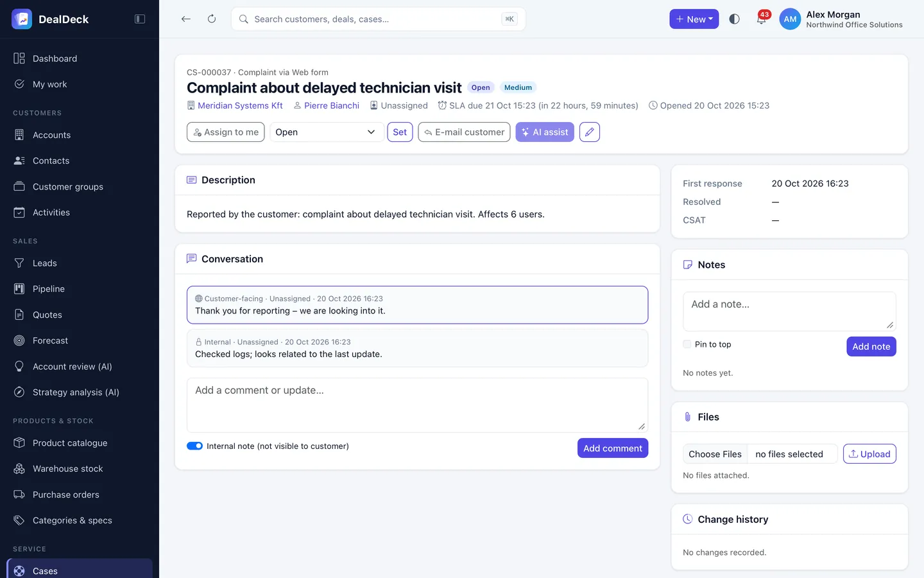Click Choose Files button
924x578 pixels.
click(715, 454)
